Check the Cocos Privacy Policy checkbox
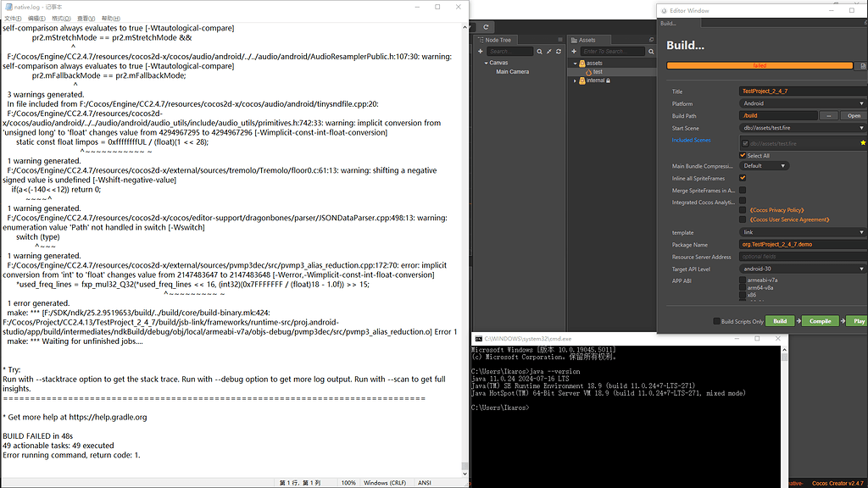This screenshot has width=868, height=488. [743, 210]
